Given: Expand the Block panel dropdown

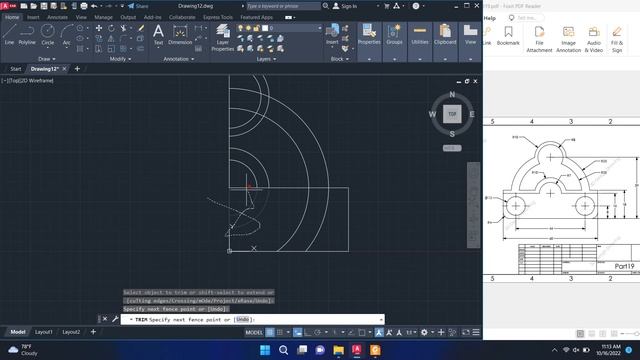Looking at the screenshot, I should click(x=340, y=59).
